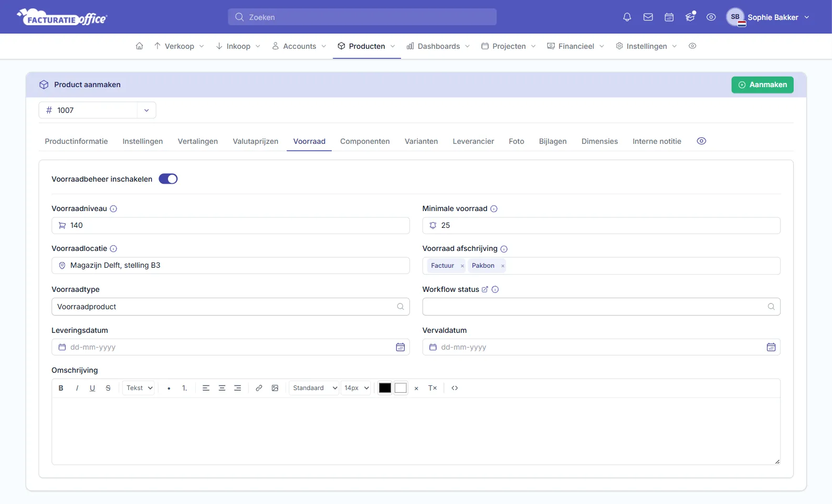Remove the Pakbon tag
Viewport: 832px width, 504px height.
tap(503, 266)
